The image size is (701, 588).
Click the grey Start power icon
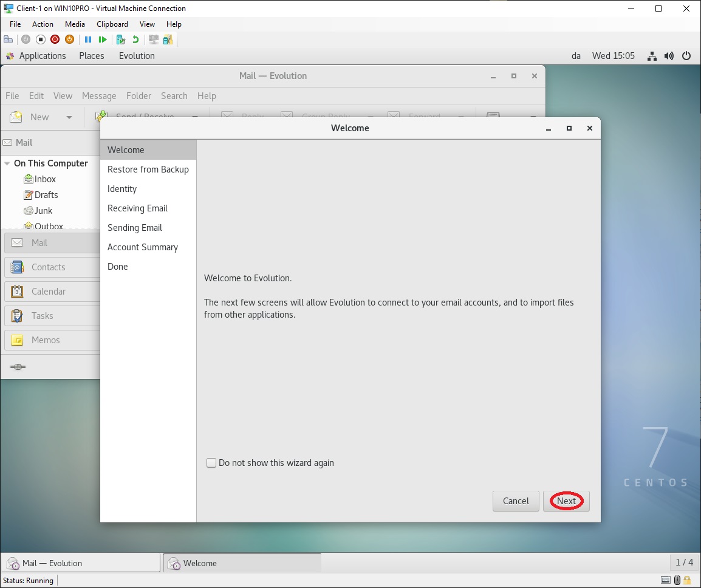26,39
